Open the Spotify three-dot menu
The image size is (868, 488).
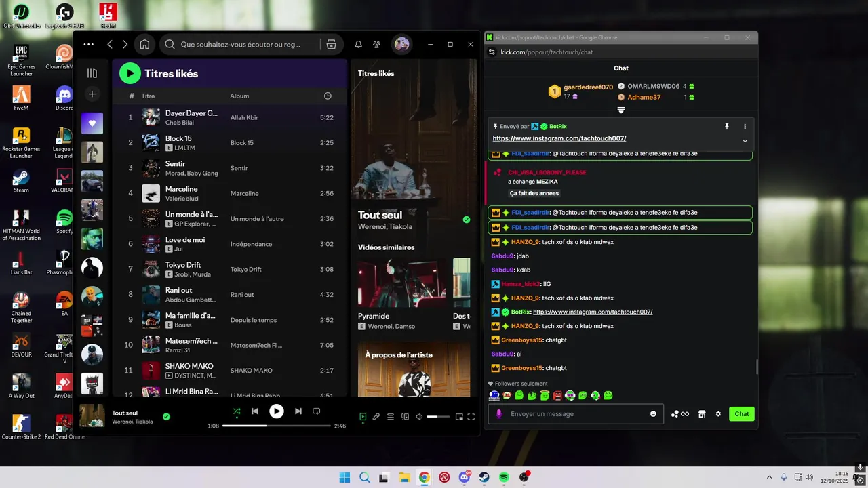point(89,44)
